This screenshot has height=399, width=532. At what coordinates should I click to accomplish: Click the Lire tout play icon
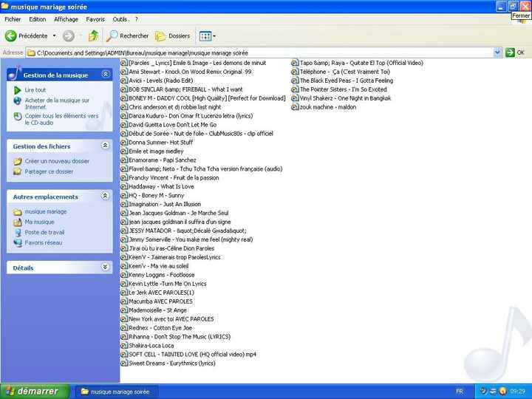17,90
